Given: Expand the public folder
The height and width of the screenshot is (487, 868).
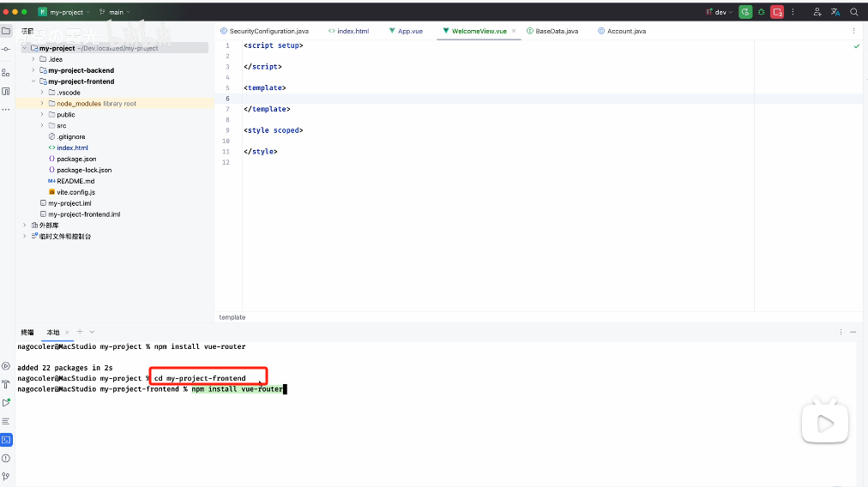Looking at the screenshot, I should [x=42, y=115].
